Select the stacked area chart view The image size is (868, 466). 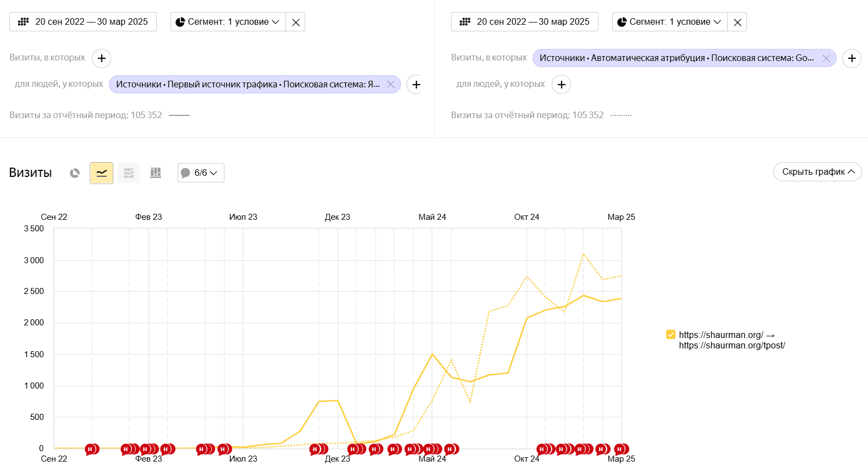point(129,173)
